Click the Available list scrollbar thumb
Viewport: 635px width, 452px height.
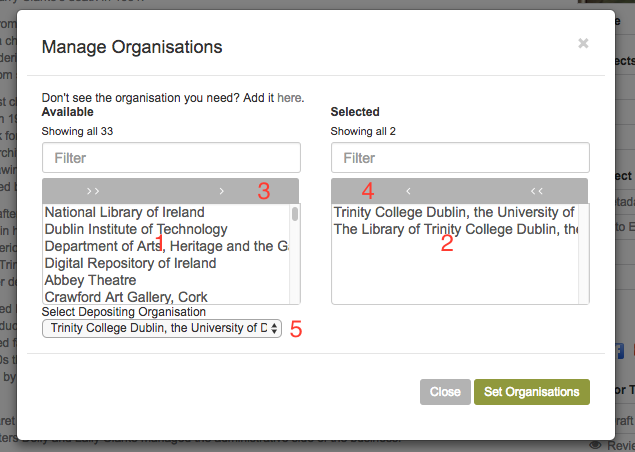(295, 213)
